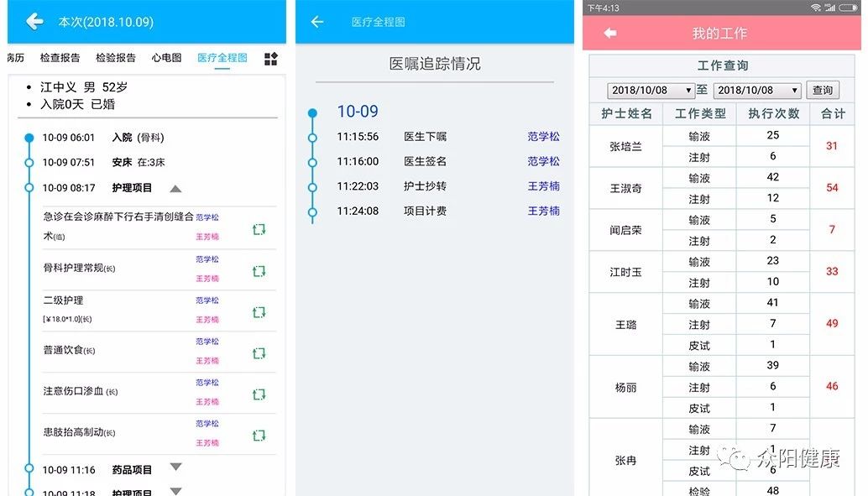
Task: Select the 10-09 06:01 入院 timeline node
Action: point(29,138)
